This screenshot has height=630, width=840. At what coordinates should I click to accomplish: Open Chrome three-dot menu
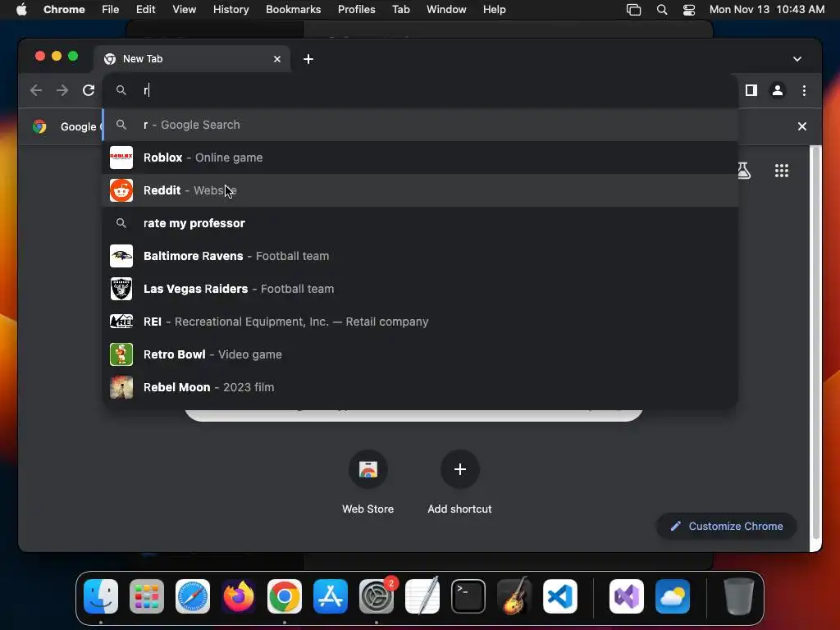[804, 90]
